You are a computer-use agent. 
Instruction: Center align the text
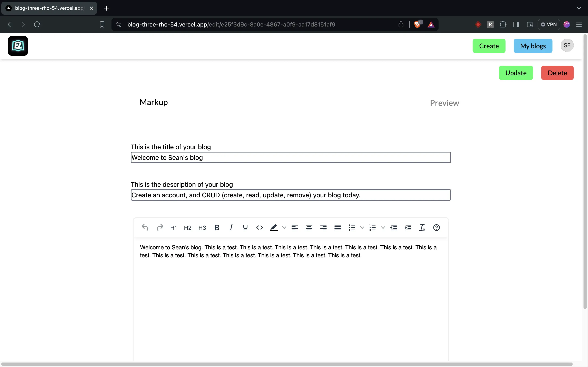[x=309, y=227]
